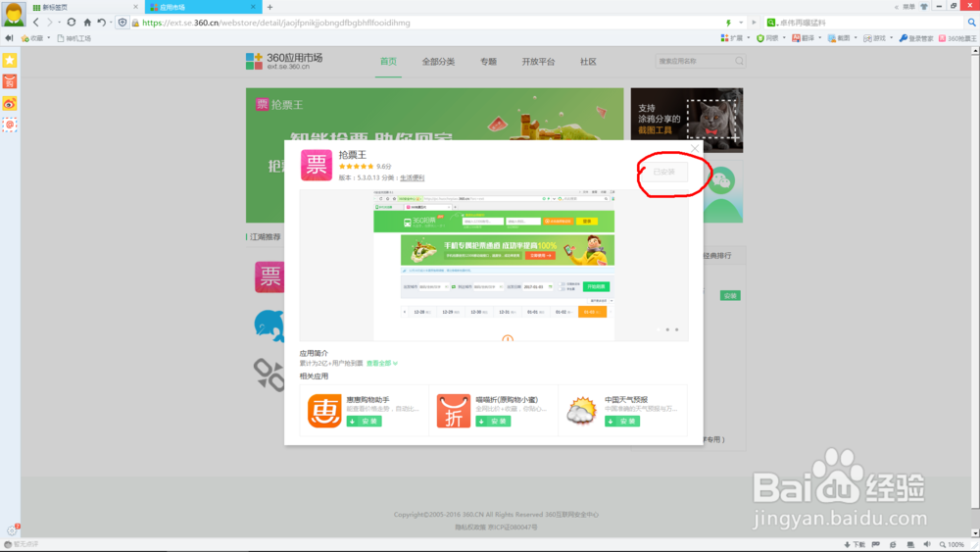Click the 生活便利 category link

tap(412, 177)
